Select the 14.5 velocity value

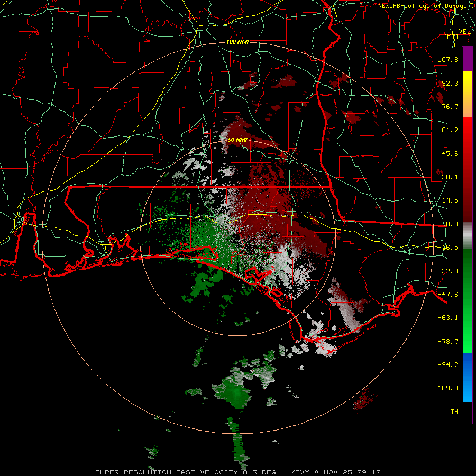click(450, 200)
